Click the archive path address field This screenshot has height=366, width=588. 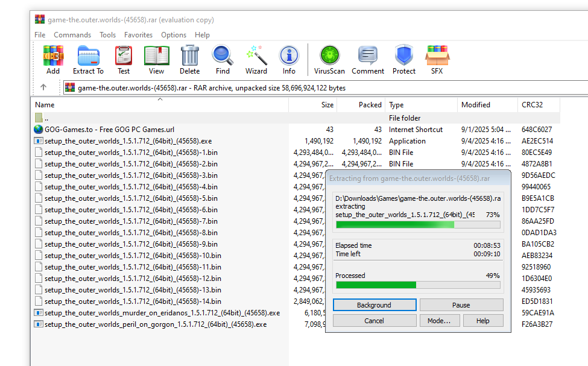(326, 88)
